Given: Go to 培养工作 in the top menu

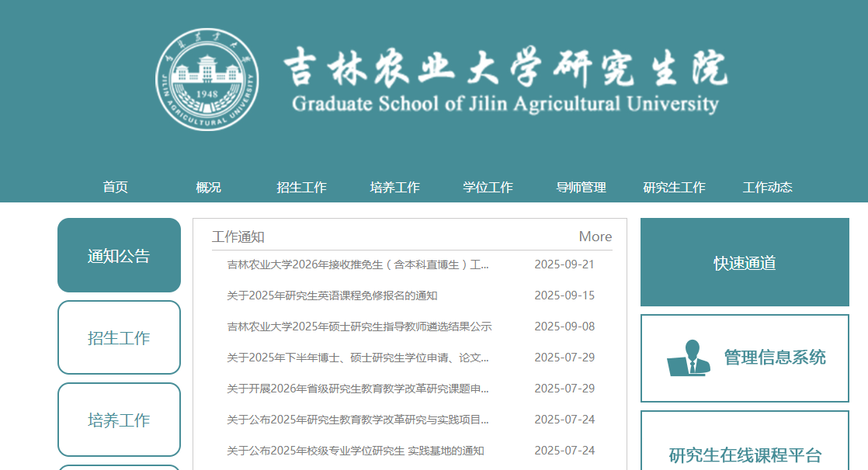Looking at the screenshot, I should [x=394, y=187].
